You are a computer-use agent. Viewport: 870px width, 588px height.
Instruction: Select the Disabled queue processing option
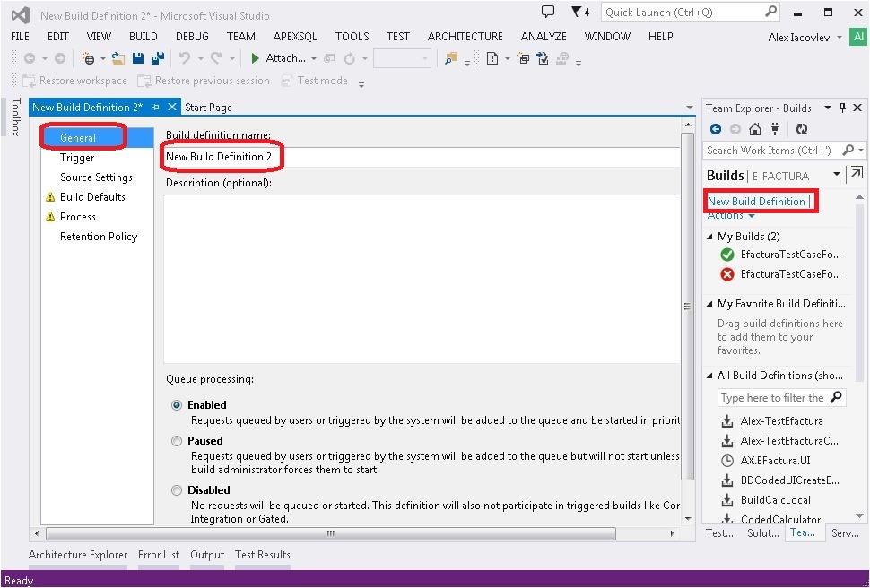point(177,490)
